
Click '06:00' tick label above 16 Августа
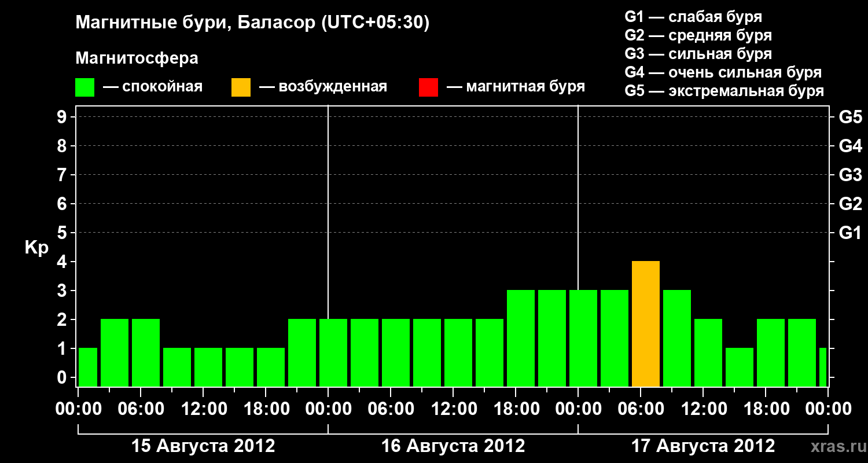tap(391, 409)
